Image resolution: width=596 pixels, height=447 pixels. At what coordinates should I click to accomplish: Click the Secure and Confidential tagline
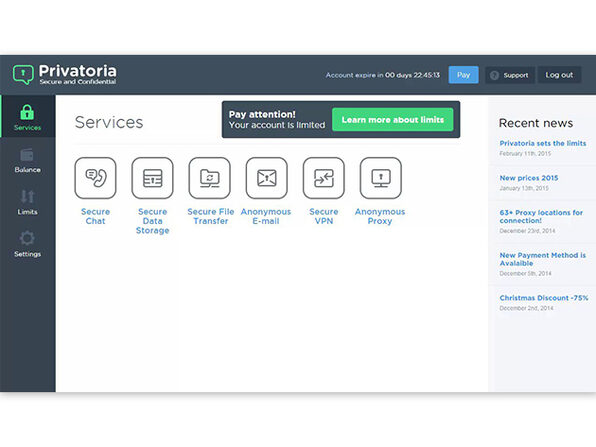(78, 82)
